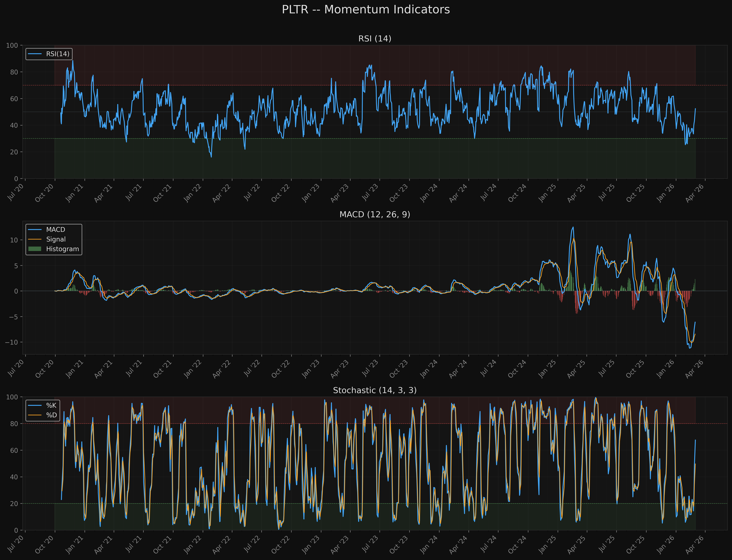This screenshot has height=560, width=732.
Task: Click the MACD legend line label
Action: (x=55, y=230)
